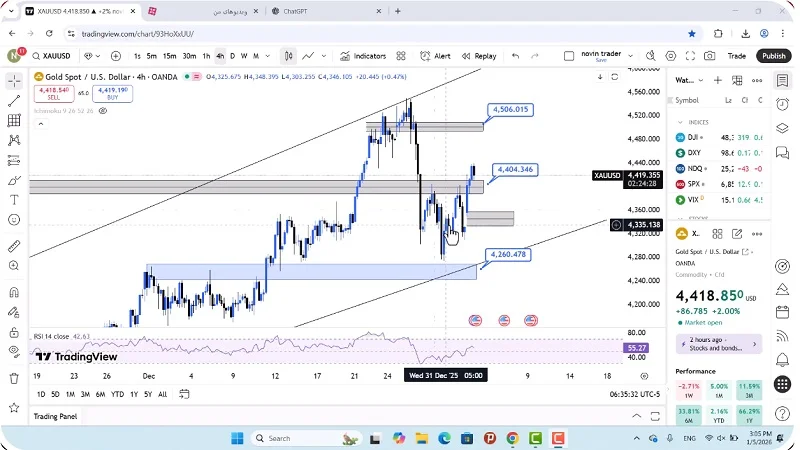Take chart snapshot with camera icon
The height and width of the screenshot is (450, 800).
tap(709, 56)
